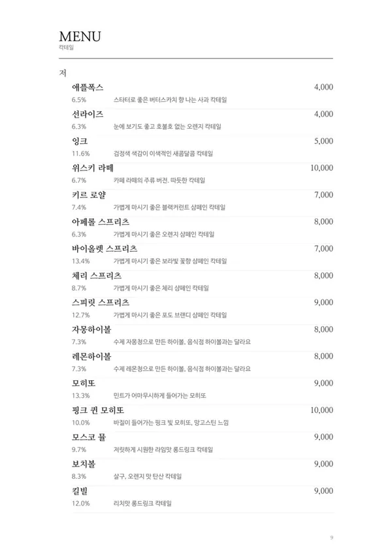Click the MENU heading title
The width and height of the screenshot is (392, 554).
pyautogui.click(x=80, y=37)
